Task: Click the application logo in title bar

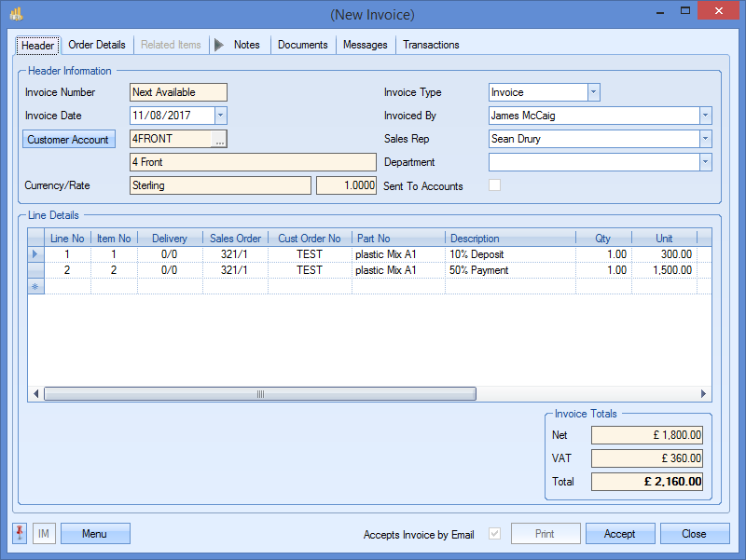Action: pos(16,15)
